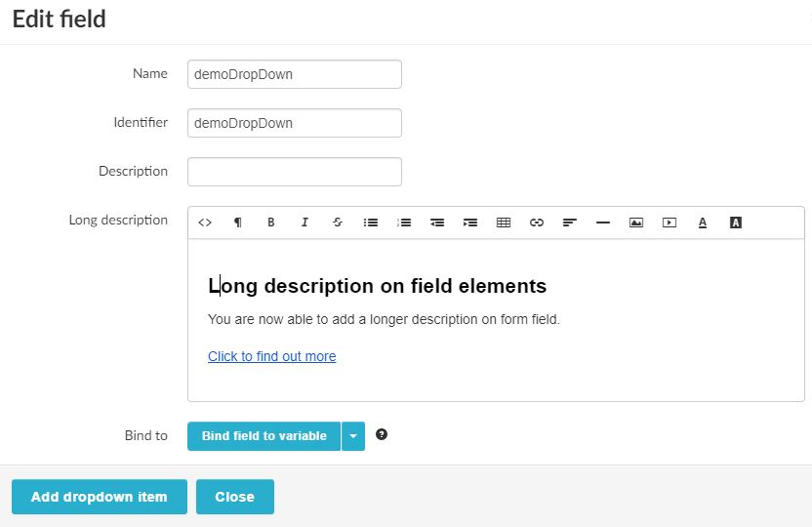Apply strikethrough formatting
Screen dimensions: 812x527
(338, 223)
